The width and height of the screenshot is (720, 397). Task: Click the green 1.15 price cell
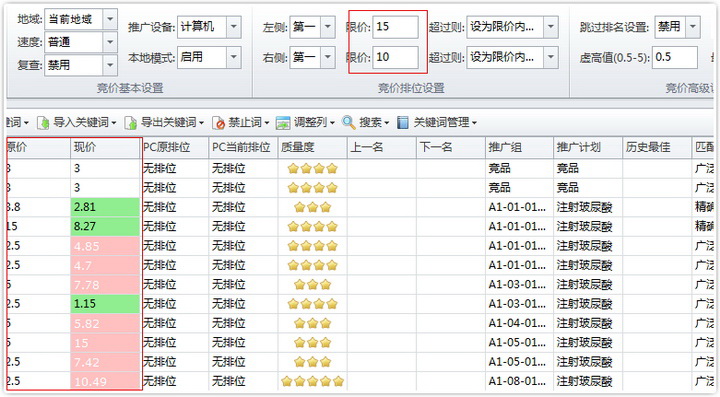(x=105, y=304)
